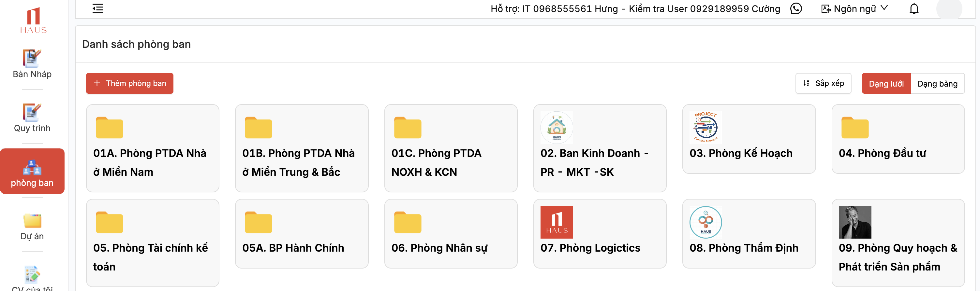
Task: Open 02. Ban Kinh Doanh card
Action: [x=600, y=148]
